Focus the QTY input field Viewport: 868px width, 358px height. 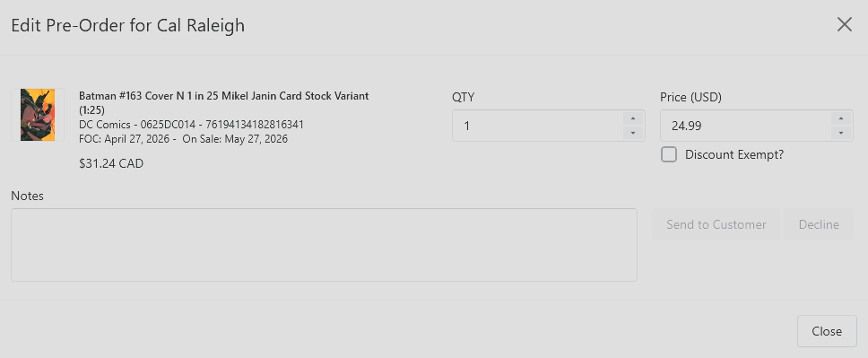(x=537, y=126)
